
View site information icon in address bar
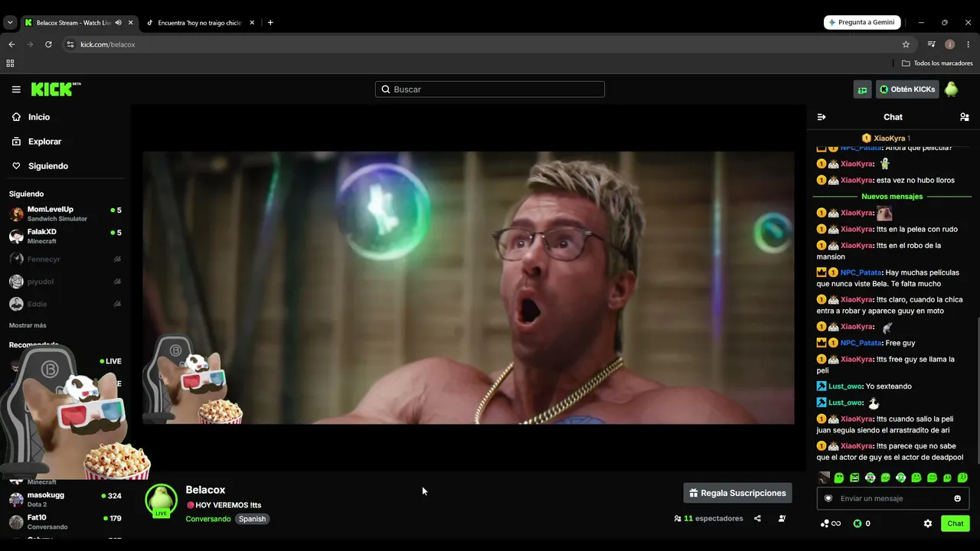70,44
